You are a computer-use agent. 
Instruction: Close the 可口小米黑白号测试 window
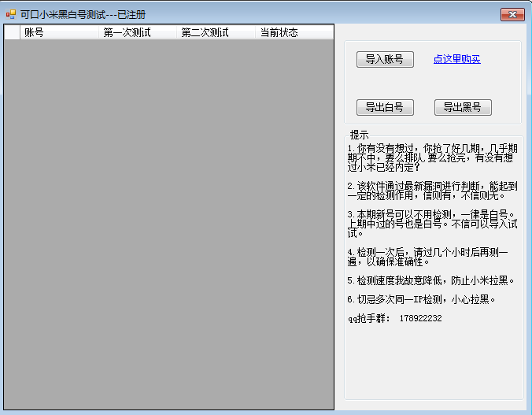tap(512, 15)
